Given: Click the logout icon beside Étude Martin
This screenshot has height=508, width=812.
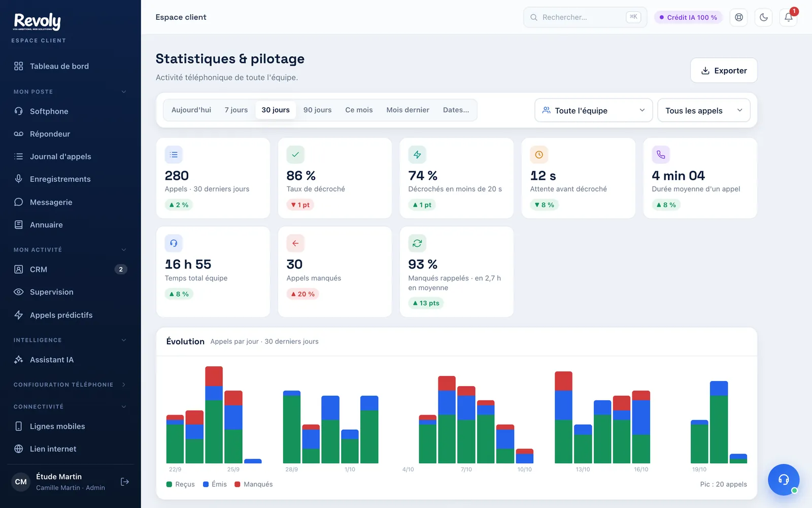Looking at the screenshot, I should (x=125, y=482).
